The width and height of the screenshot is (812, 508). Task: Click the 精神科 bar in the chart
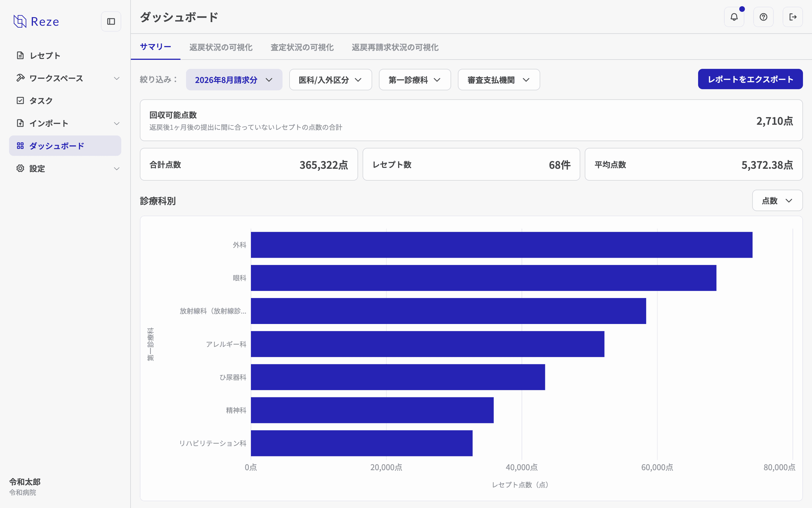[372, 410]
